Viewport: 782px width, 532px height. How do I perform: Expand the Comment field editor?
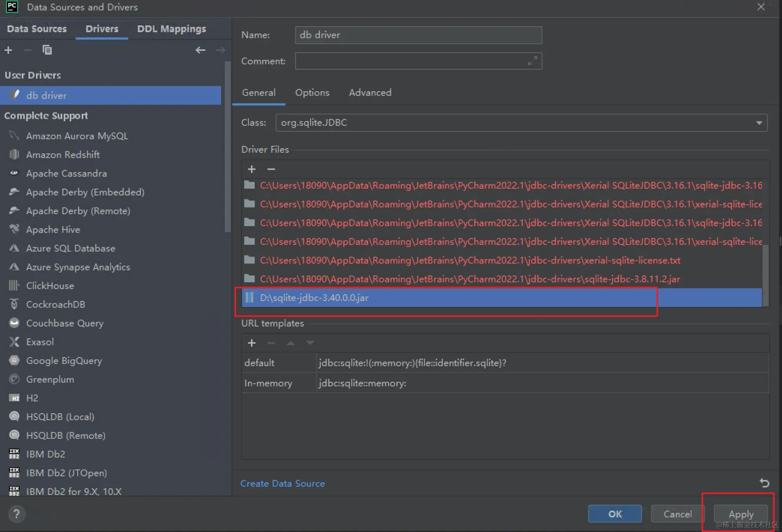tap(532, 61)
